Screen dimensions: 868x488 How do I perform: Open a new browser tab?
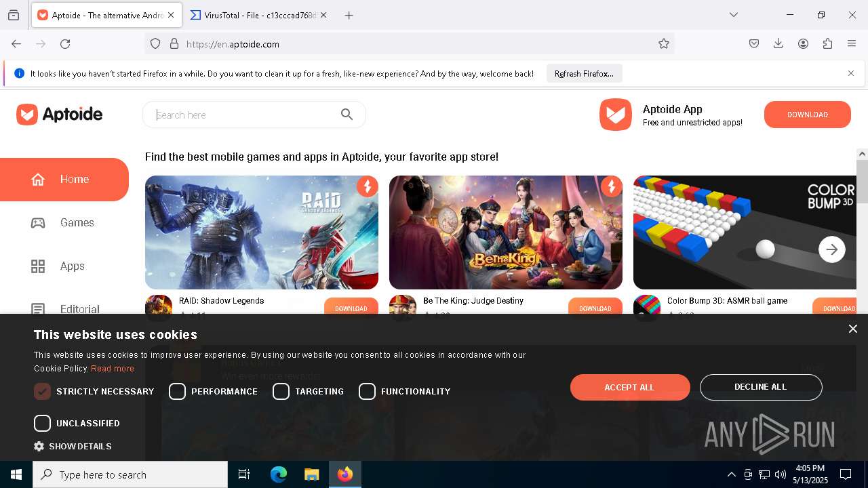click(x=349, y=15)
